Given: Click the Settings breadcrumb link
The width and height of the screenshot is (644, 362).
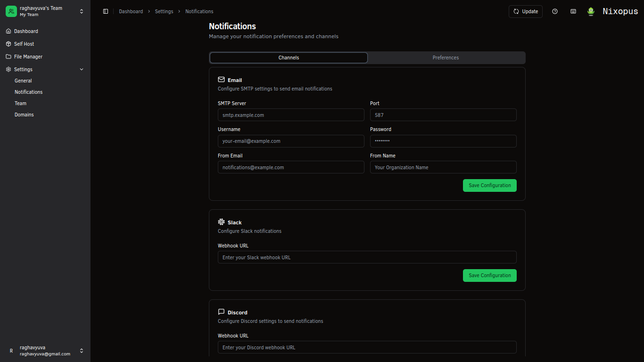Looking at the screenshot, I should (x=164, y=11).
